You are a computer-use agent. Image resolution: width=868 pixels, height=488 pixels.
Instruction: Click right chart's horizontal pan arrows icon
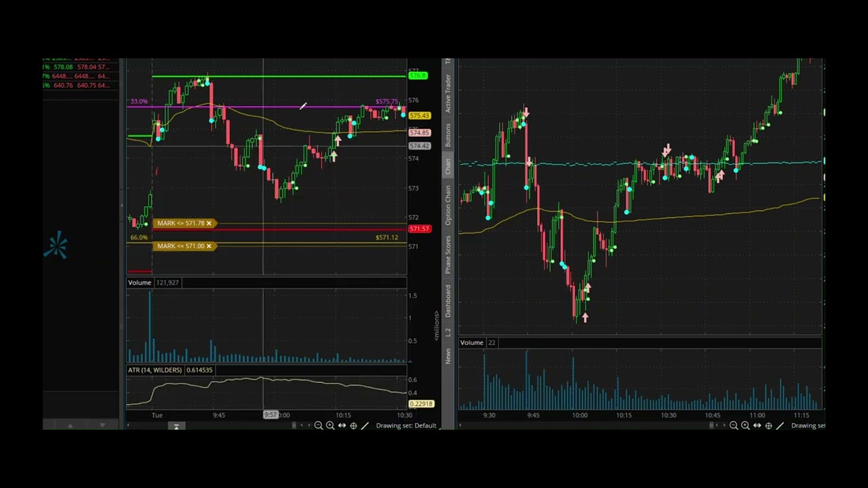(x=757, y=426)
